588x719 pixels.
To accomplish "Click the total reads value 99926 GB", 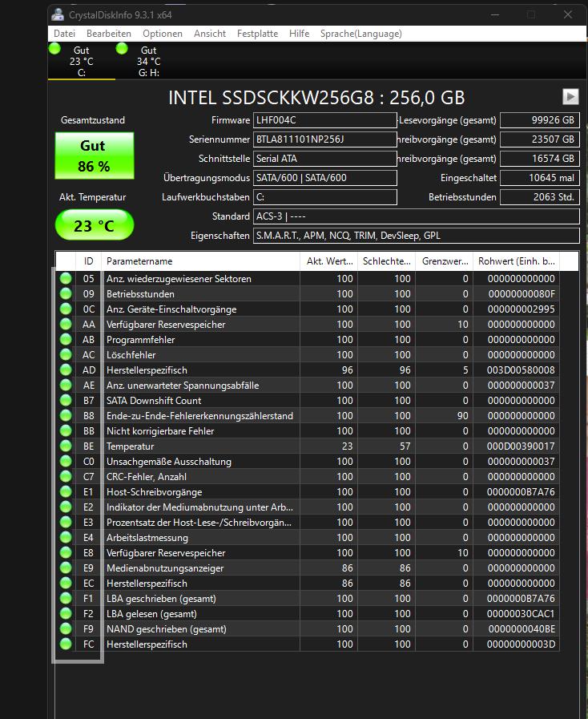I will point(539,120).
